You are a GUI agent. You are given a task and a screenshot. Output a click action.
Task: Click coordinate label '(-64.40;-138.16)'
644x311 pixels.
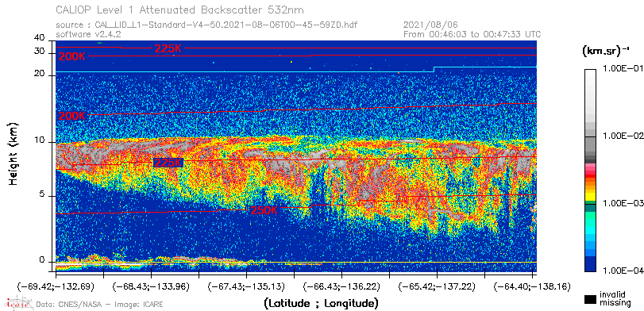(x=532, y=286)
